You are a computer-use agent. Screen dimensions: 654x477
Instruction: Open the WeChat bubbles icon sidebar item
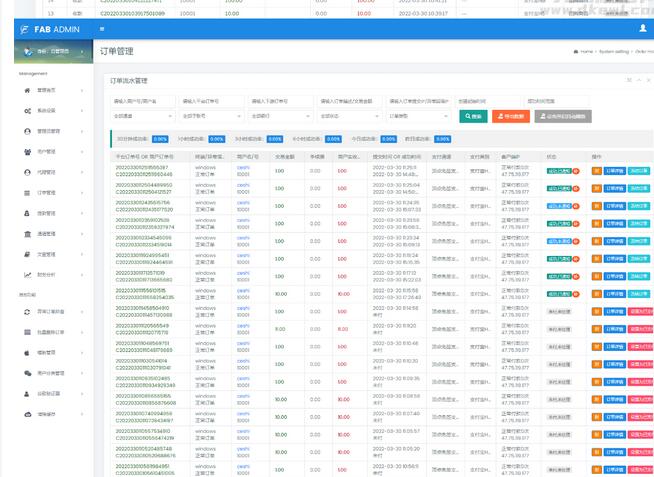pos(27,373)
